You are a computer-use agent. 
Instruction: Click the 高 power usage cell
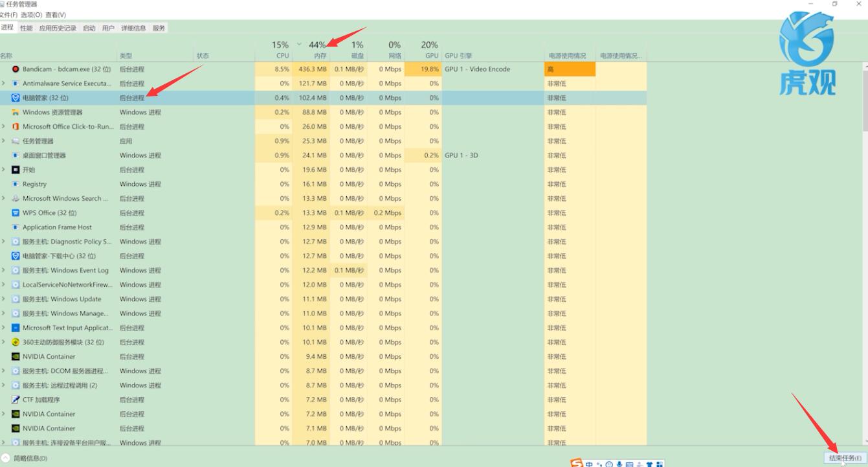(570, 69)
